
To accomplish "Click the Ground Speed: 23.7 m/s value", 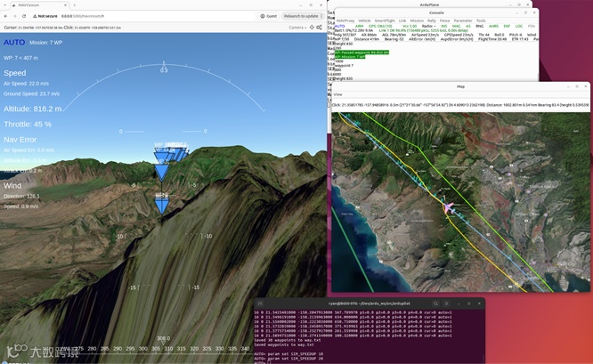I will (31, 93).
